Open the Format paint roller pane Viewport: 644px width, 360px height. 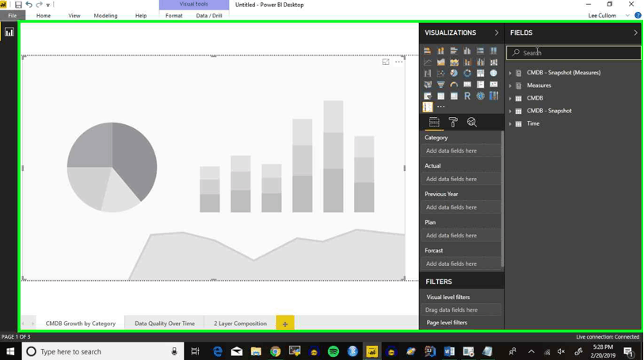pos(453,122)
